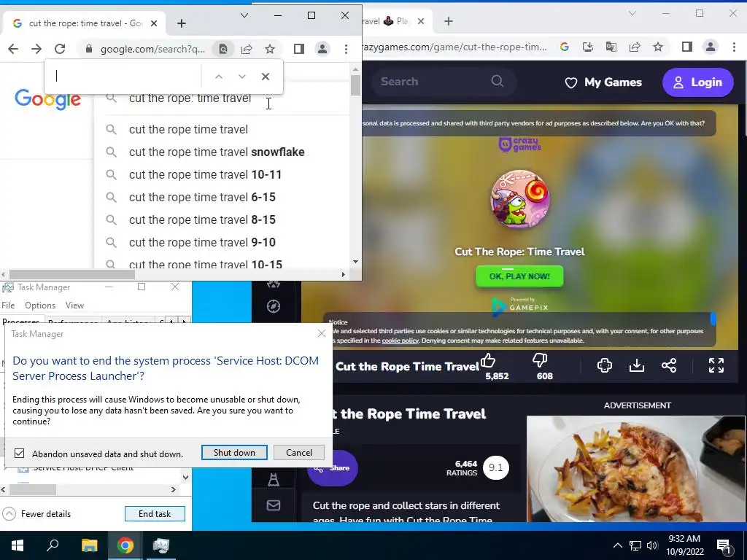The width and height of the screenshot is (747, 560).
Task: Click the Google logo
Action: tap(47, 99)
